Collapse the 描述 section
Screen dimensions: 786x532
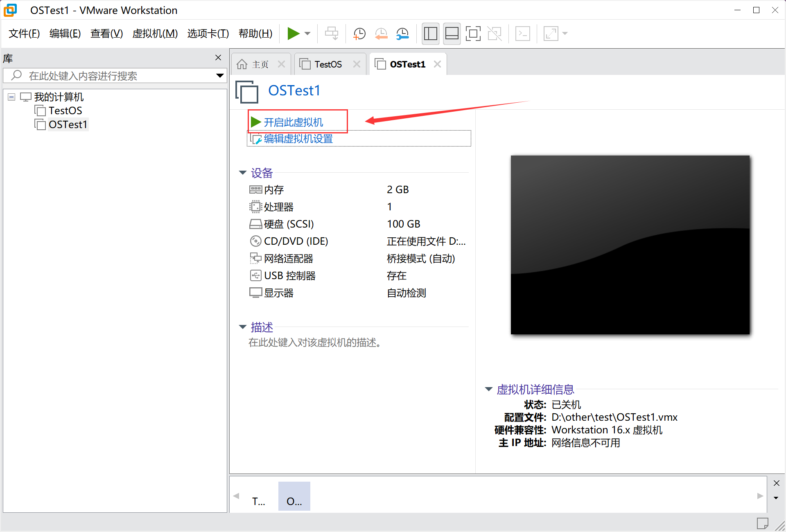point(243,327)
